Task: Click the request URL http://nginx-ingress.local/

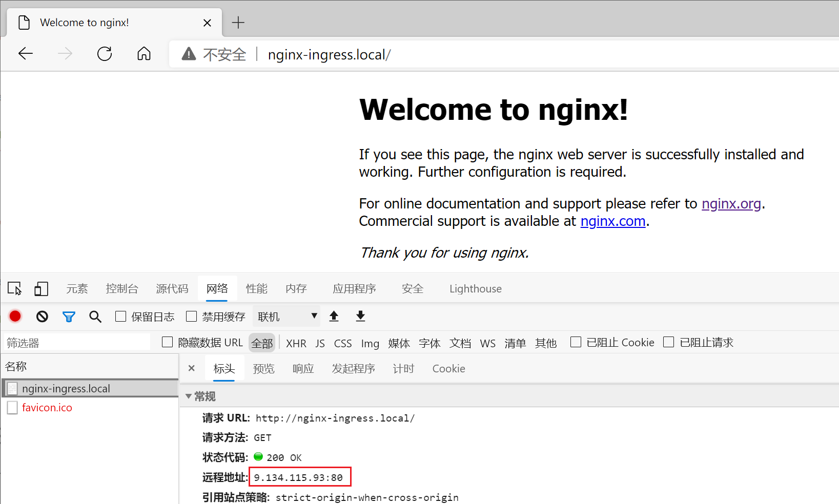Action: pyautogui.click(x=335, y=418)
